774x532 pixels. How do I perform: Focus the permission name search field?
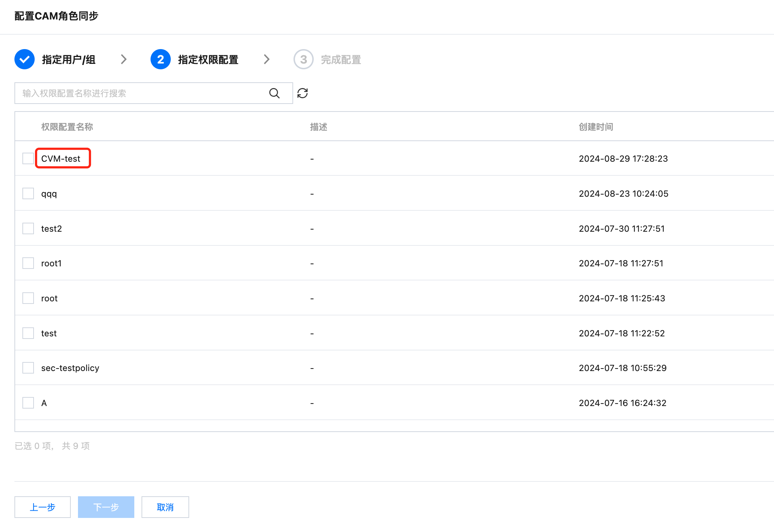click(x=141, y=93)
